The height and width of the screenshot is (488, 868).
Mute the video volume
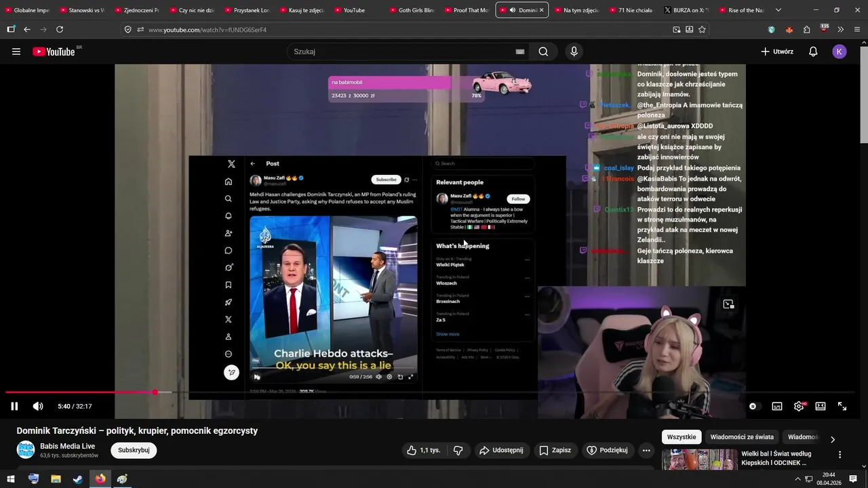38,406
